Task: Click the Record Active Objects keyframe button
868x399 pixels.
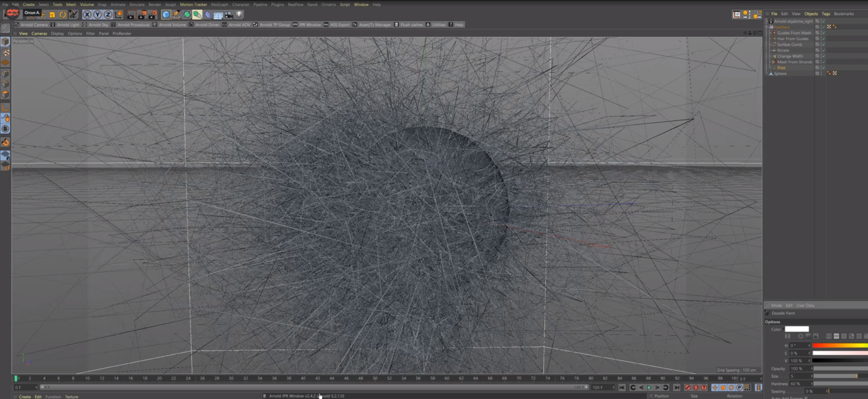Action: [x=688, y=387]
